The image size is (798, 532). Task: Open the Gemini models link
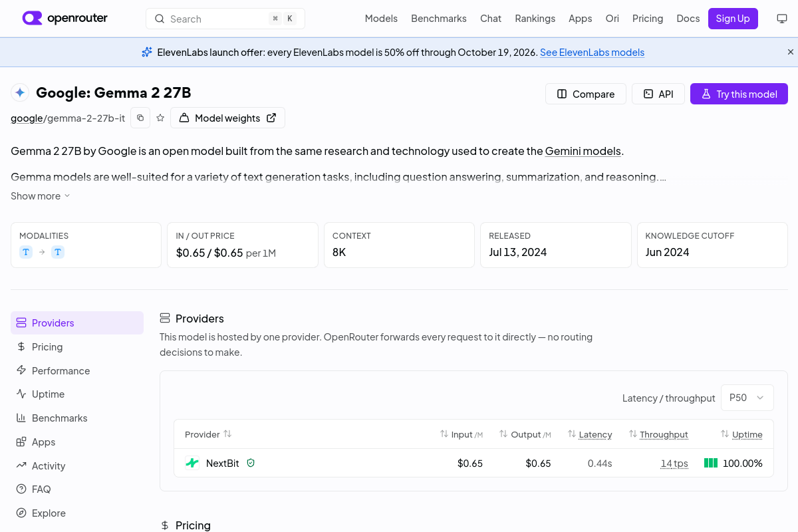583,151
